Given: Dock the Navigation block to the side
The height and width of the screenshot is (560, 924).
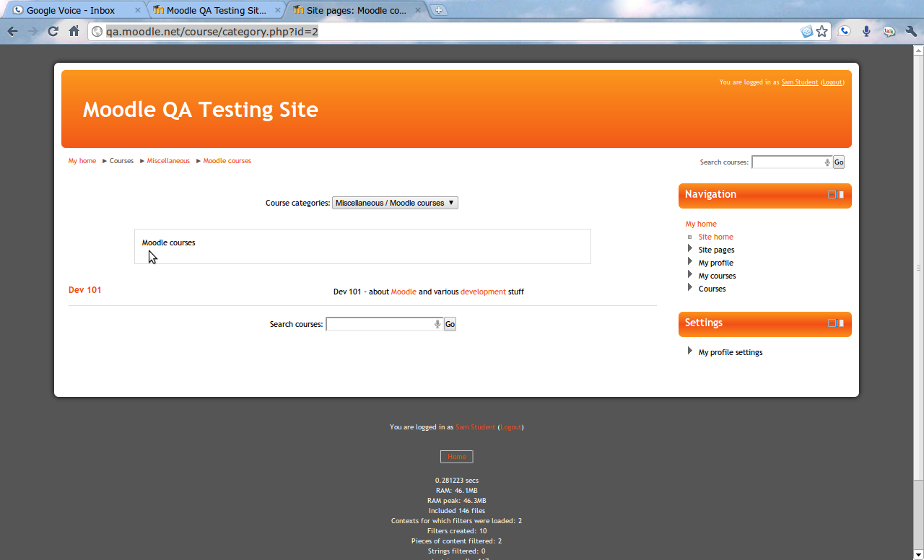Looking at the screenshot, I should pyautogui.click(x=840, y=194).
